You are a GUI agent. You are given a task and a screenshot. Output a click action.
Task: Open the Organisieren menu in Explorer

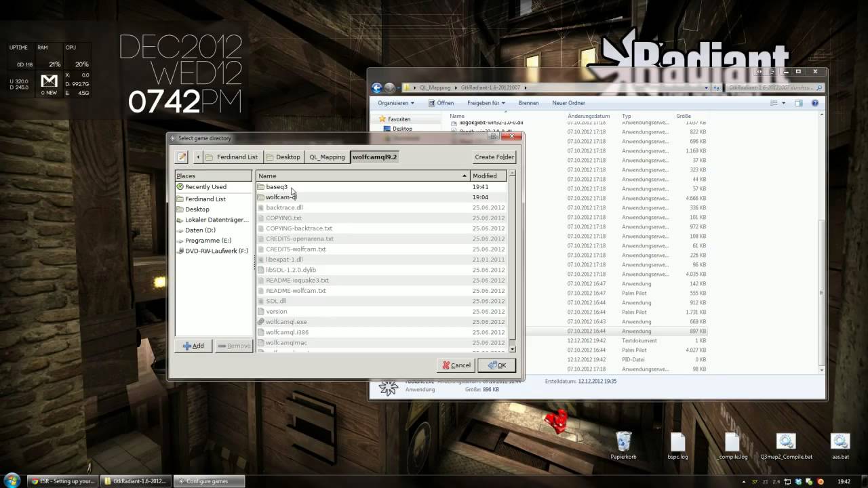coord(396,103)
